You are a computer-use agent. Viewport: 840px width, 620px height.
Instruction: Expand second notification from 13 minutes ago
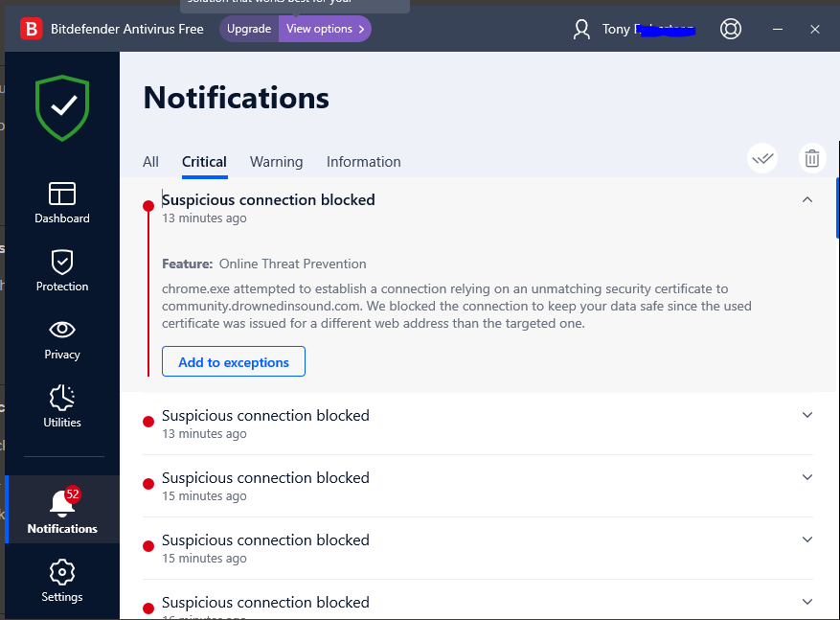pos(807,415)
